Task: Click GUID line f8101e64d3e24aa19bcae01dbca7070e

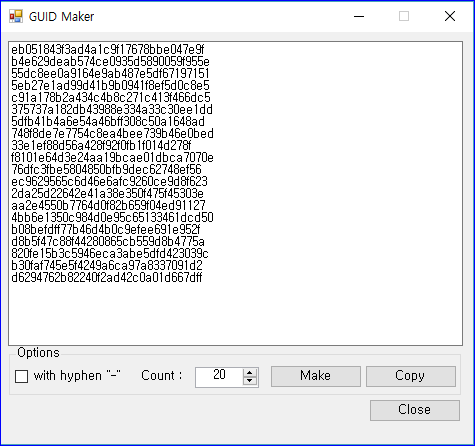Action: click(x=112, y=158)
